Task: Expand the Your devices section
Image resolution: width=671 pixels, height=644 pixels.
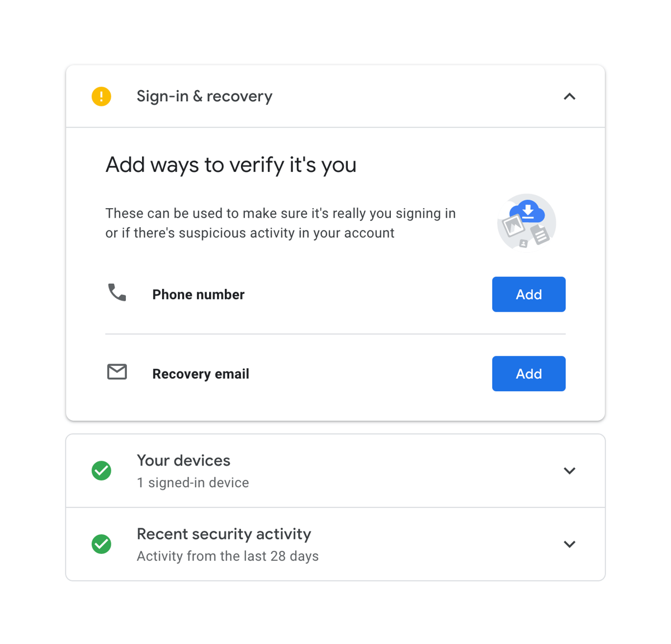Action: (x=569, y=471)
